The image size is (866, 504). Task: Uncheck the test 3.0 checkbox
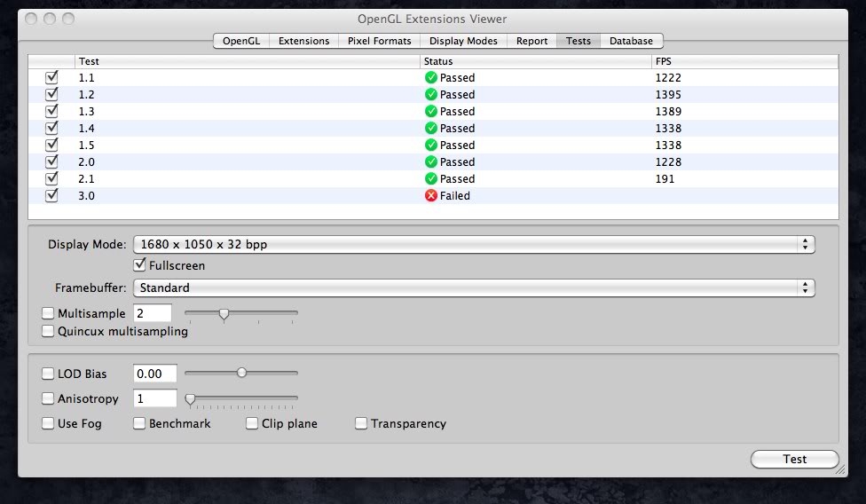pyautogui.click(x=51, y=195)
